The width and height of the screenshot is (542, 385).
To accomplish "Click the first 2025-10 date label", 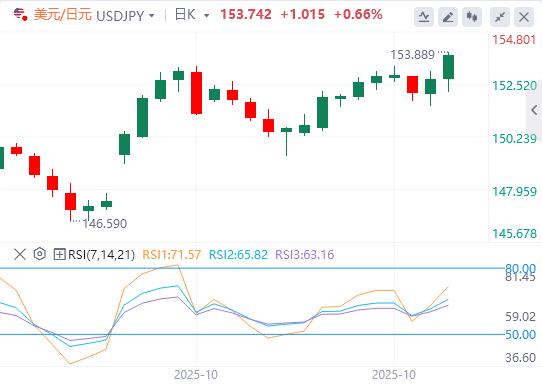I will pyautogui.click(x=196, y=375).
